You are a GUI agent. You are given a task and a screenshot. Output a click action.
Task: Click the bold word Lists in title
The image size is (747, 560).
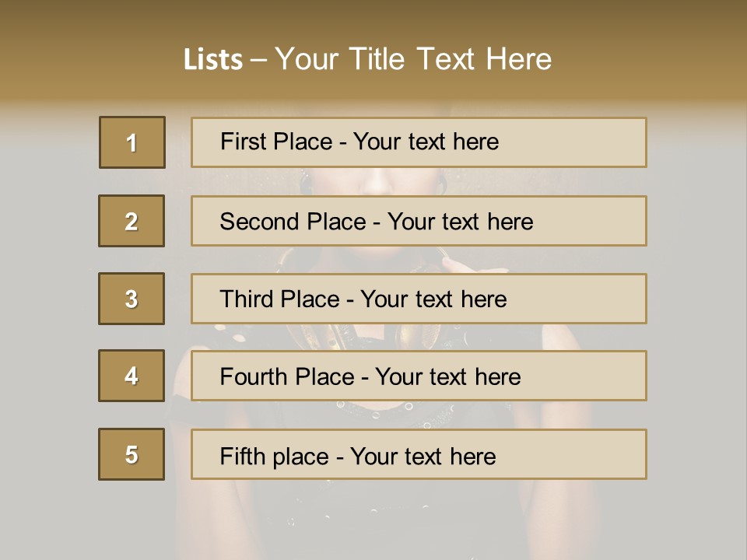(212, 59)
